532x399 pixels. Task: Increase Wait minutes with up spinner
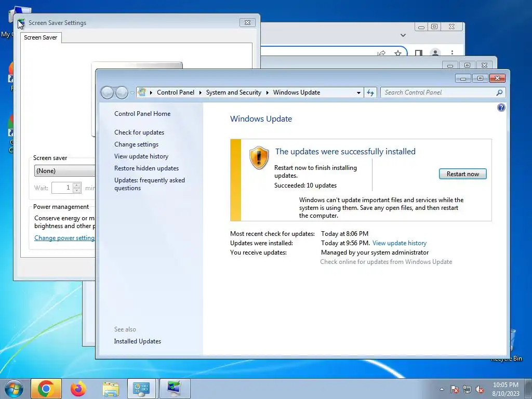point(77,185)
